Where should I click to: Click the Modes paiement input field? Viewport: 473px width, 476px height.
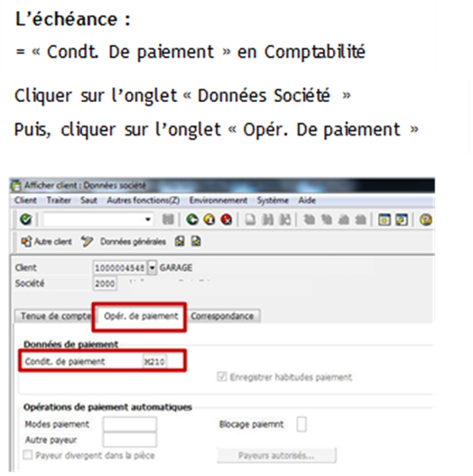pyautogui.click(x=130, y=425)
